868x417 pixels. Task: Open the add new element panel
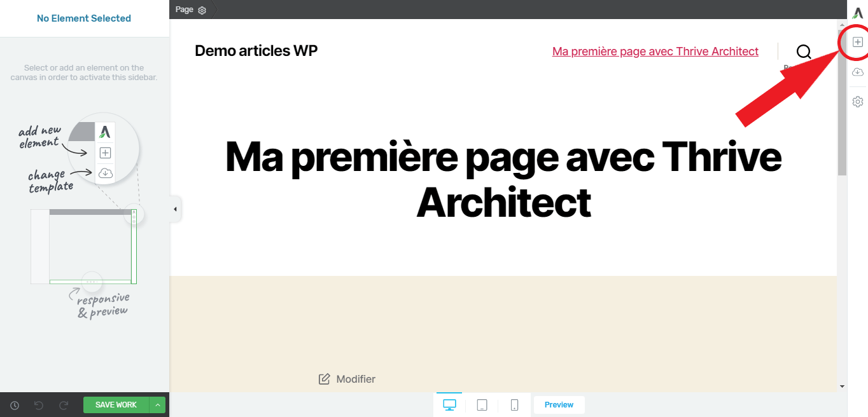857,42
